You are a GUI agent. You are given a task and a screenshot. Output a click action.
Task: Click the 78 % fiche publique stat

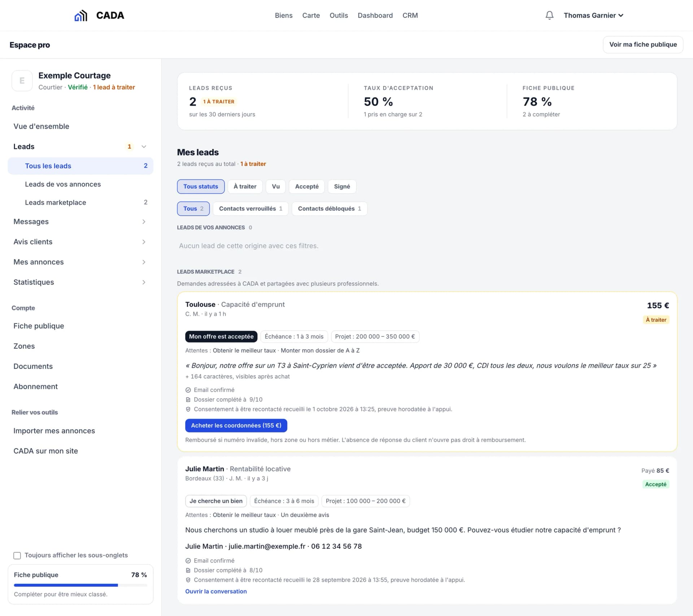click(537, 102)
